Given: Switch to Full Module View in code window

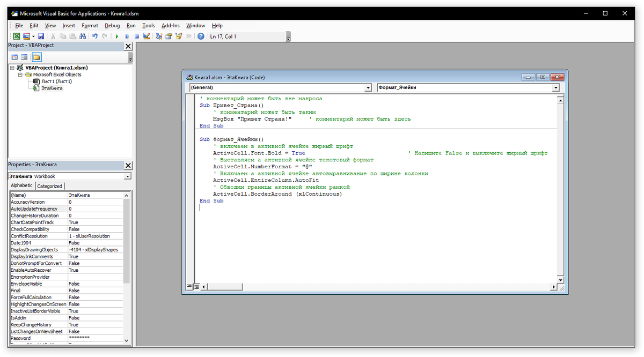Looking at the screenshot, I should coord(196,287).
